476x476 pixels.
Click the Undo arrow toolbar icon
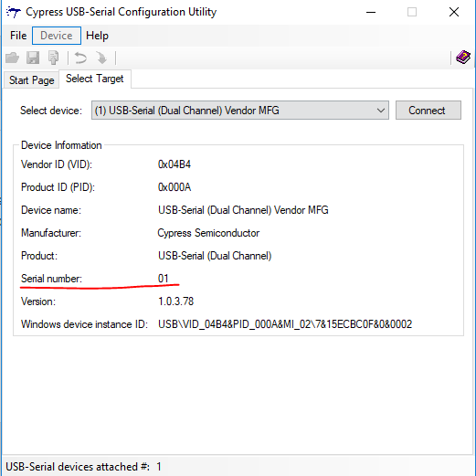coord(80,58)
